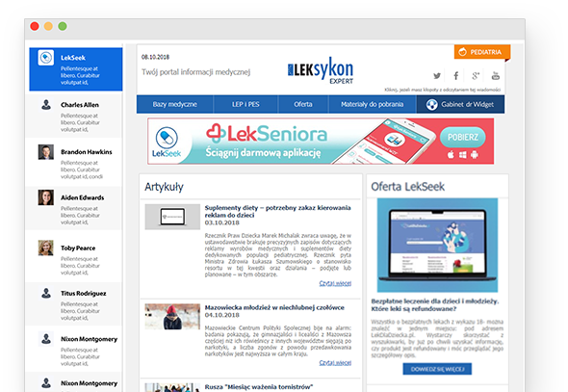Open the Mazowiecka młodzież article headline
This screenshot has width=568, height=392.
[274, 307]
